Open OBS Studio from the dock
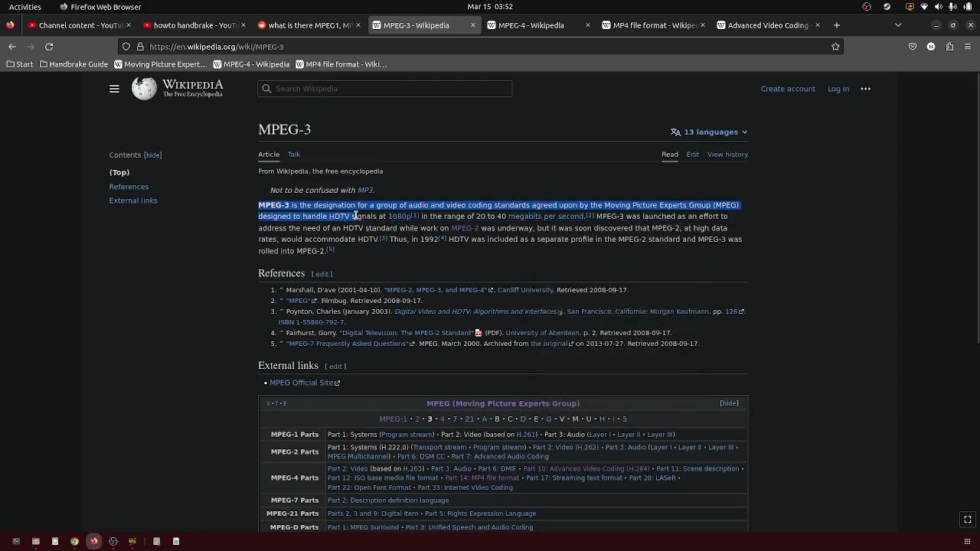 click(113, 542)
